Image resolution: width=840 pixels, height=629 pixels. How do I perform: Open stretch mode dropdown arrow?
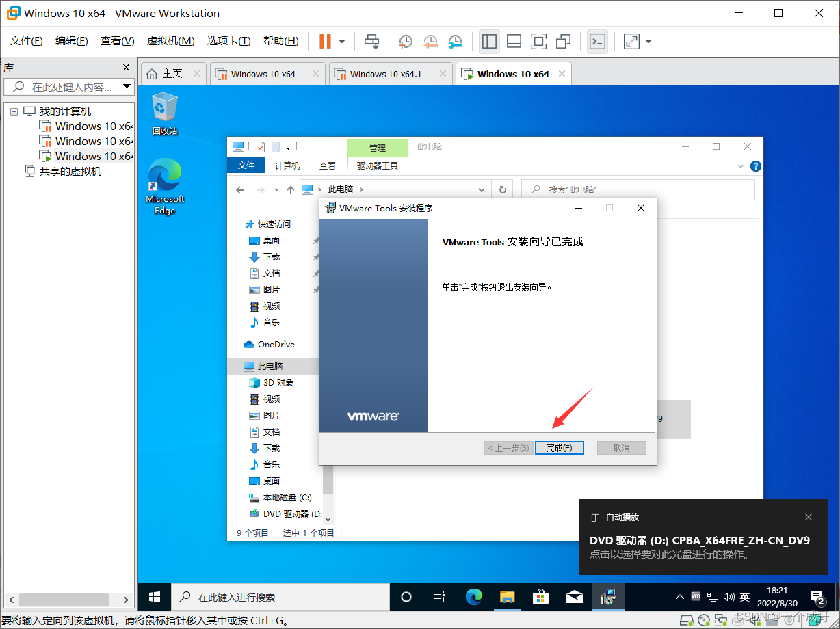pos(648,42)
